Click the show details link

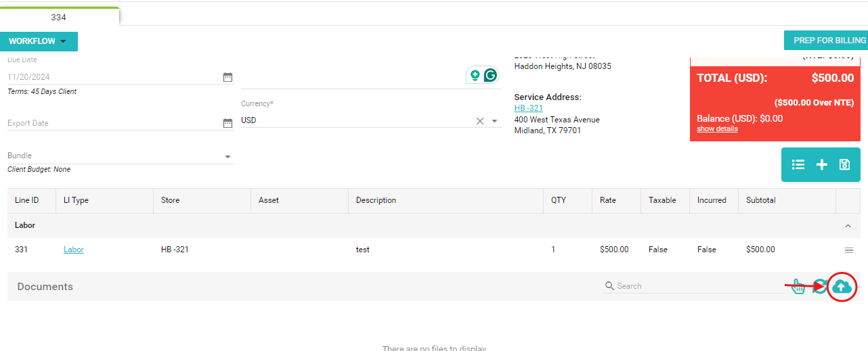point(717,128)
